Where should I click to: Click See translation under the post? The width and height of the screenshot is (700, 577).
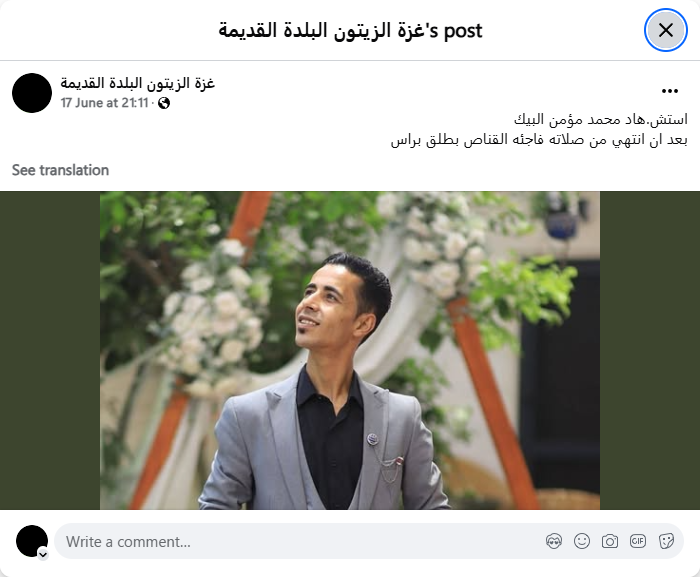tap(60, 170)
